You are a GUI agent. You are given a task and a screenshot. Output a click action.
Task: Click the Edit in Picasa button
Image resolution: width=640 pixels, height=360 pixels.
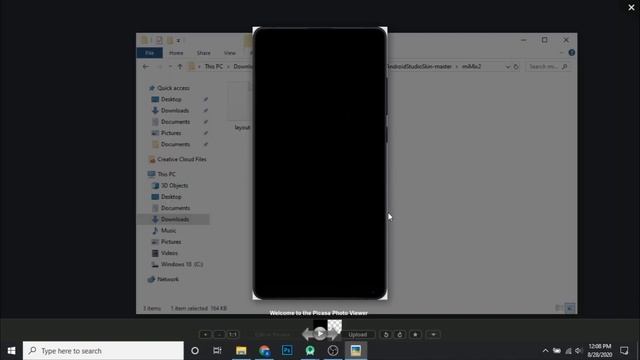click(272, 335)
